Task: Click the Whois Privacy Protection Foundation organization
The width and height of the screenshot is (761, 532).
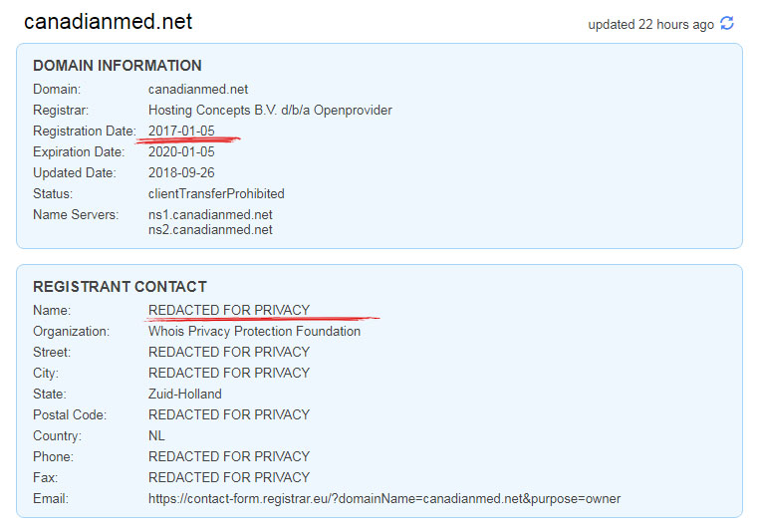Action: pyautogui.click(x=254, y=331)
